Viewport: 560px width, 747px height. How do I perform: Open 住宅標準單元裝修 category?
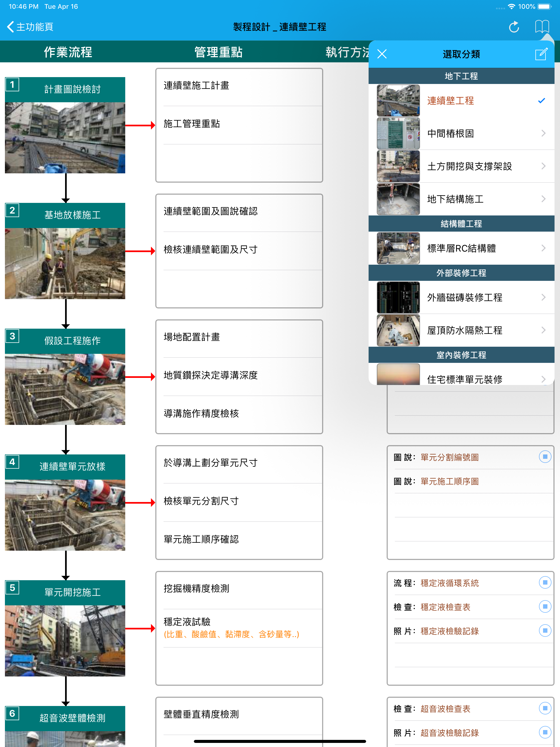pos(461,374)
